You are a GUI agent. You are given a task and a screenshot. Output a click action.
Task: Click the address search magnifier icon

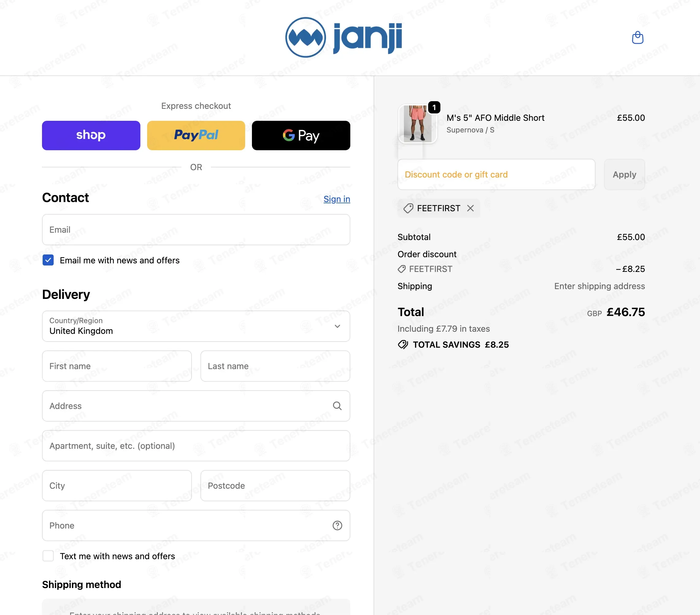tap(337, 406)
